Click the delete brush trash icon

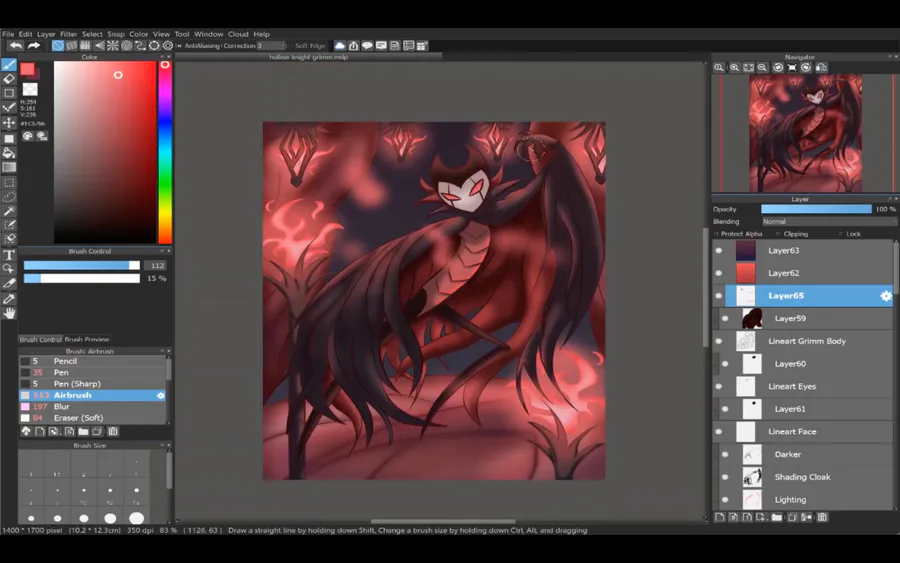[x=112, y=431]
